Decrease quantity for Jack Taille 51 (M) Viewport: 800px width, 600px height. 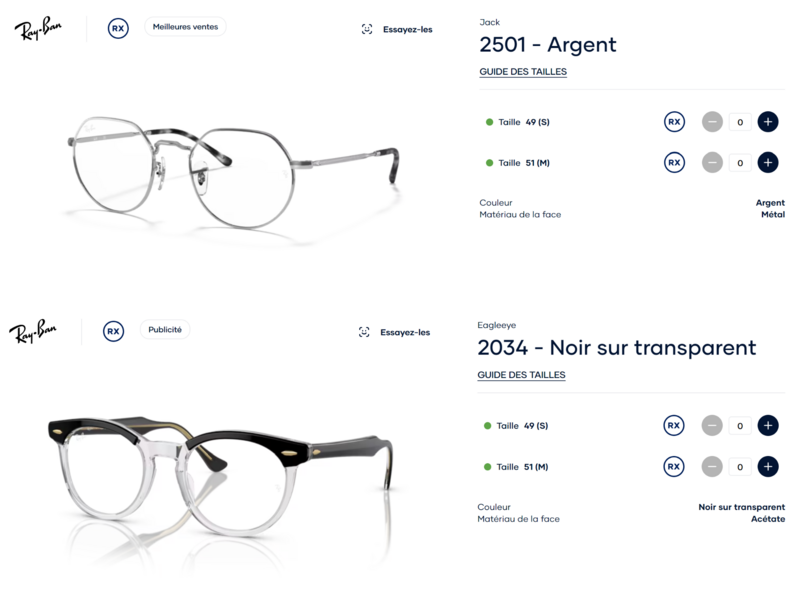pyautogui.click(x=712, y=163)
